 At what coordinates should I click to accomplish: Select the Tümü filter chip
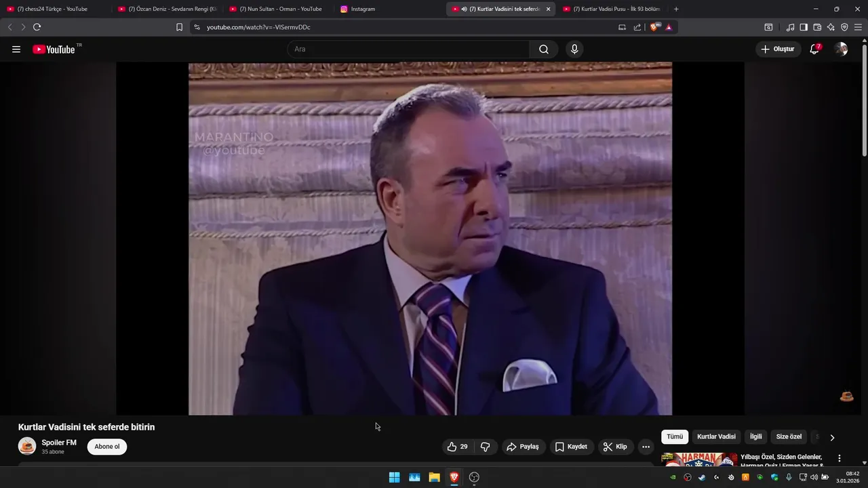pyautogui.click(x=675, y=437)
